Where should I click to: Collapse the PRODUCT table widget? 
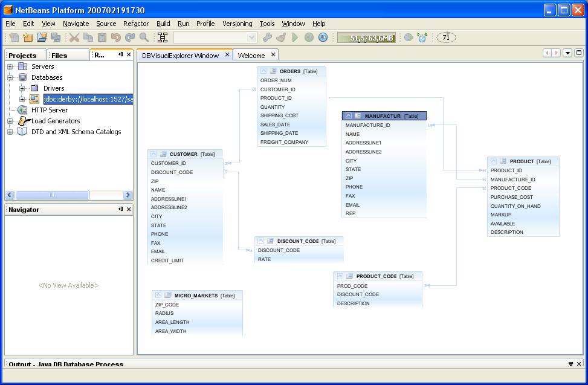494,161
